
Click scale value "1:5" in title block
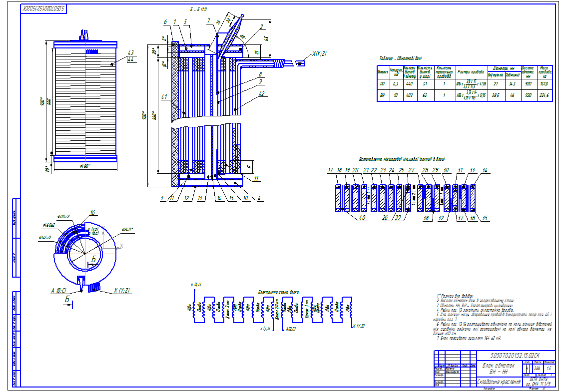pos(549,369)
